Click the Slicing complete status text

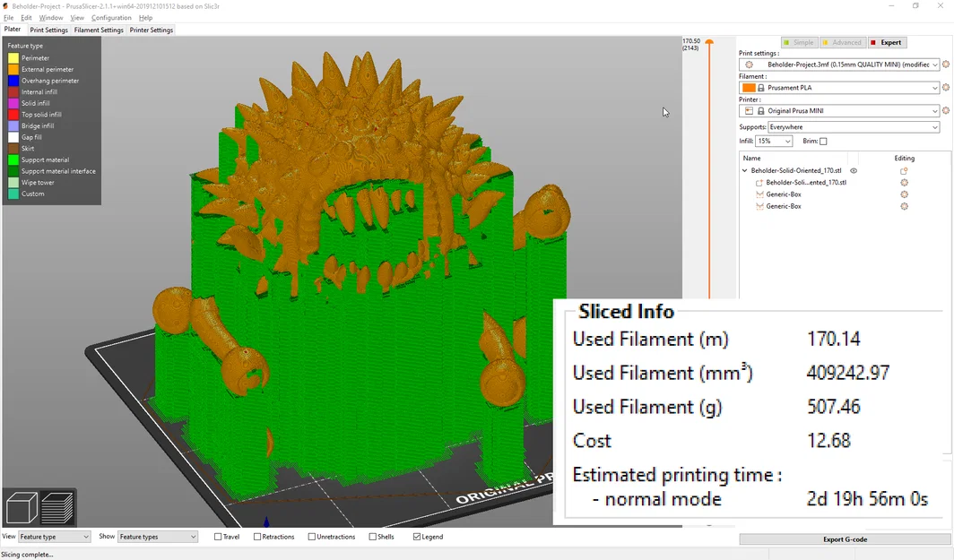pyautogui.click(x=28, y=555)
